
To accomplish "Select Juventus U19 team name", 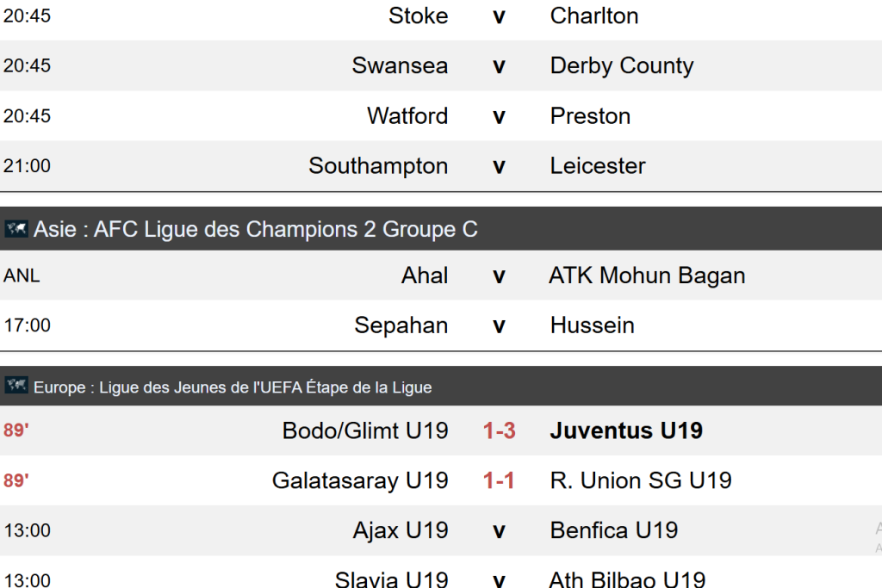I will tap(626, 430).
